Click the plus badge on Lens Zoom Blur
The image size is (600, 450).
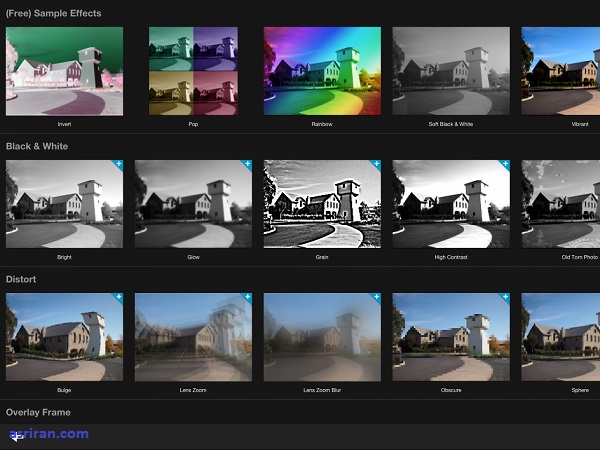point(376,297)
